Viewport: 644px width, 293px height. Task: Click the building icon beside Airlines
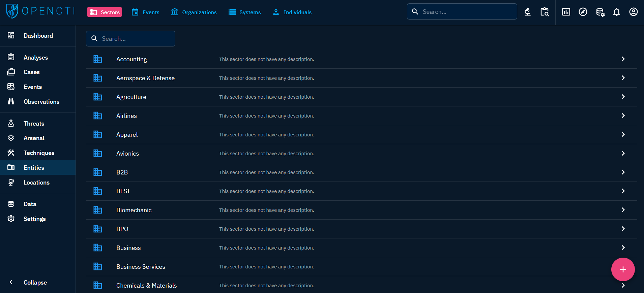point(98,116)
